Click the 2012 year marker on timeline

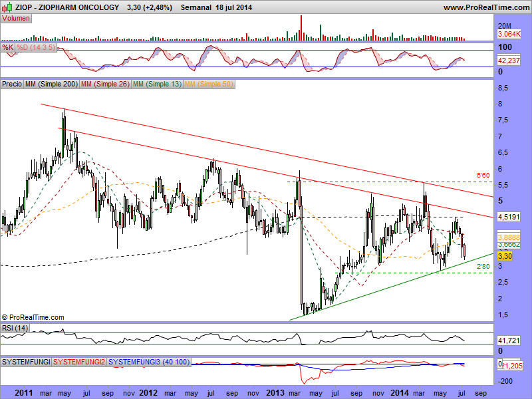click(x=148, y=393)
